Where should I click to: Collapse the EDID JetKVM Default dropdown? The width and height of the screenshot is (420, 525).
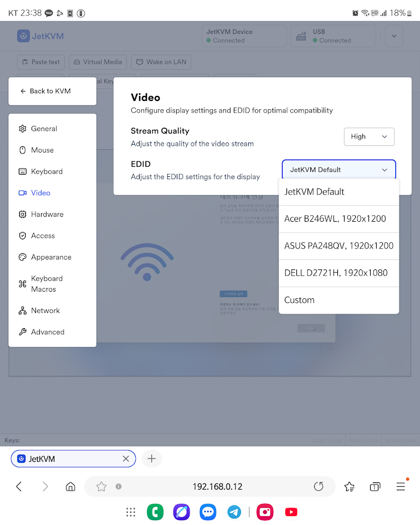(339, 170)
